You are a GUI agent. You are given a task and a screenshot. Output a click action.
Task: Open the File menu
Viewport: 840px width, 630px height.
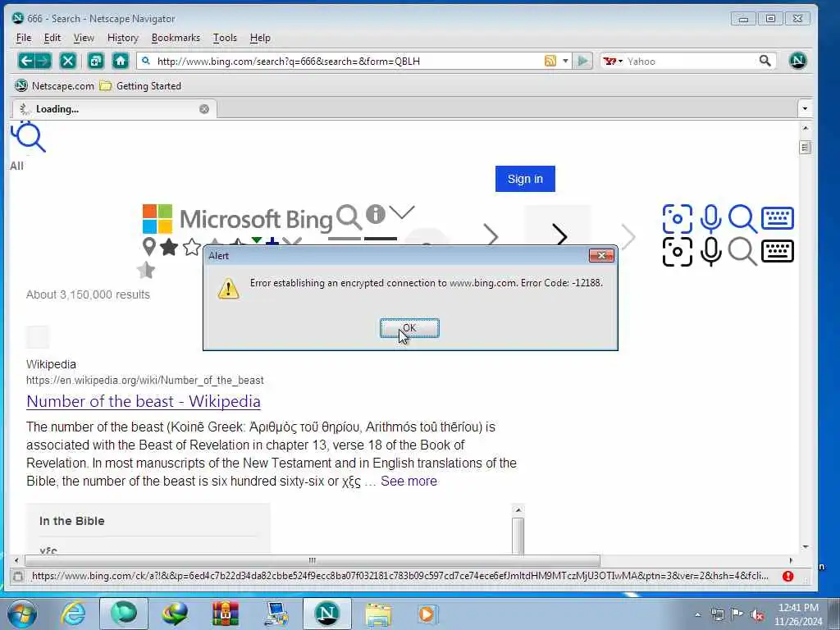pos(24,38)
